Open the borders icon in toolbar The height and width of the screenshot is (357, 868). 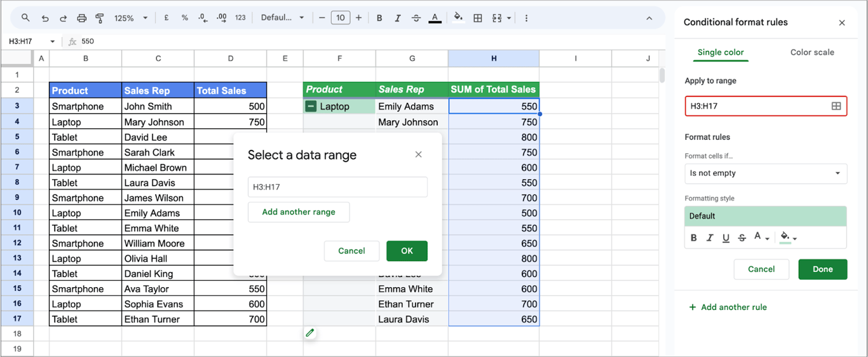pos(478,18)
